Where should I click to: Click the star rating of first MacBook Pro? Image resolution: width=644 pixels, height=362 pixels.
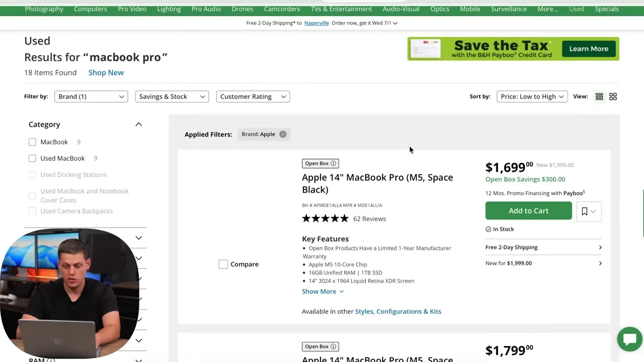point(325,219)
